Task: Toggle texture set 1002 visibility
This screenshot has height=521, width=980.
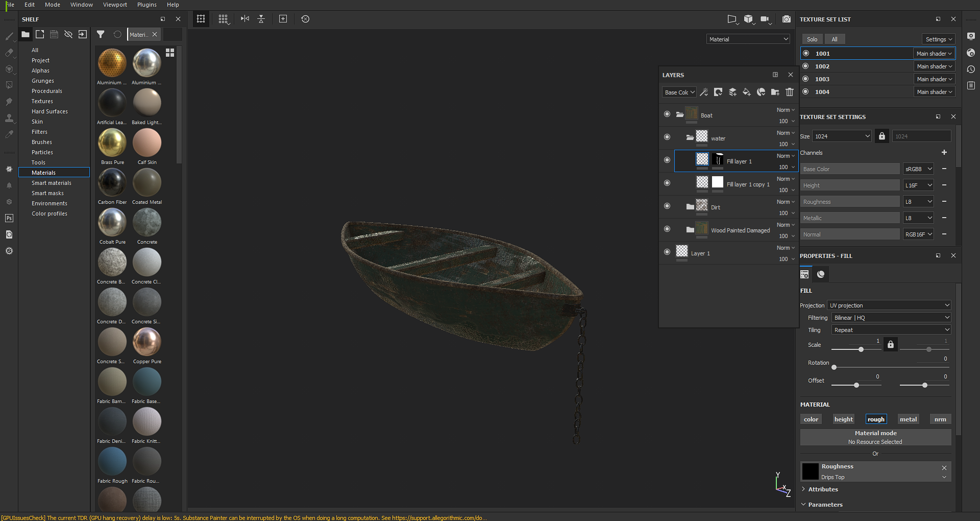Action: pos(805,66)
